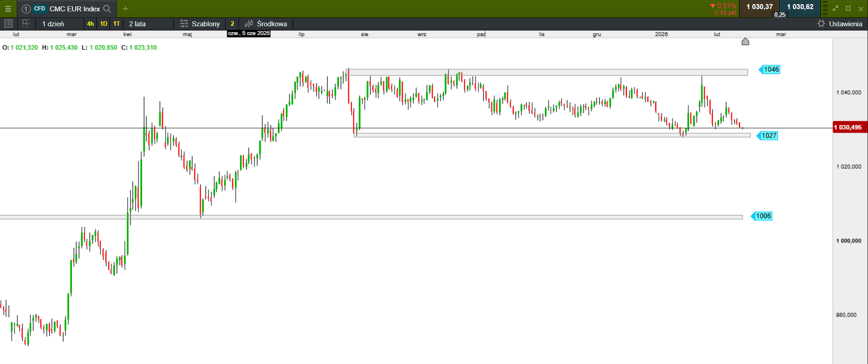The width and height of the screenshot is (868, 364).
Task: Toggle the 4h timeframe shortcut
Action: pos(91,24)
